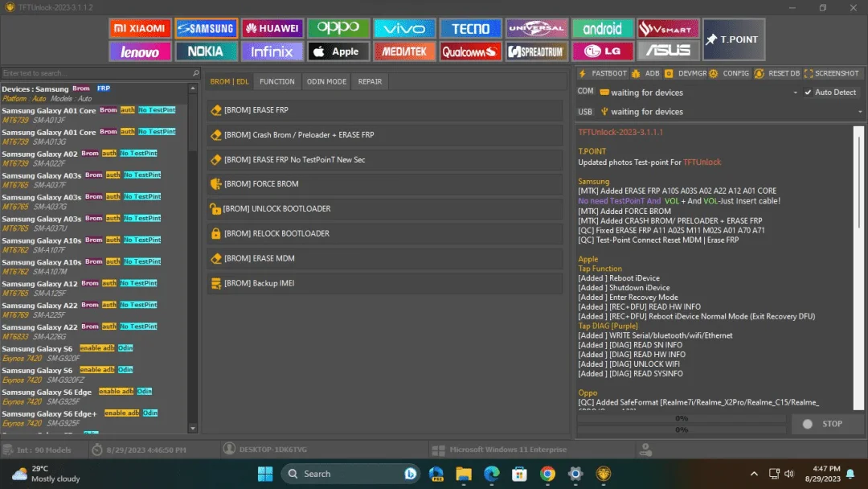The image size is (868, 489).
Task: Switch to the ODIN MODE tab
Action: (x=326, y=81)
